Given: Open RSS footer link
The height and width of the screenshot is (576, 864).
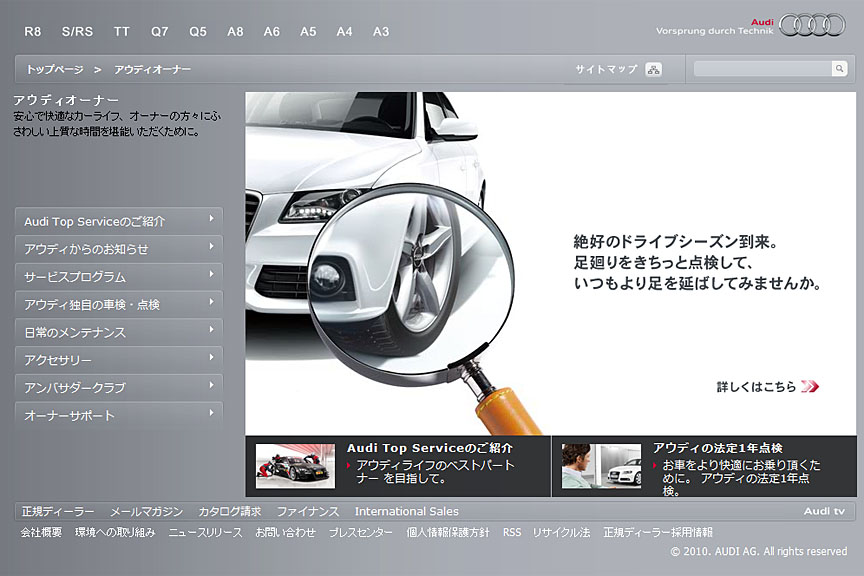Looking at the screenshot, I should [512, 532].
